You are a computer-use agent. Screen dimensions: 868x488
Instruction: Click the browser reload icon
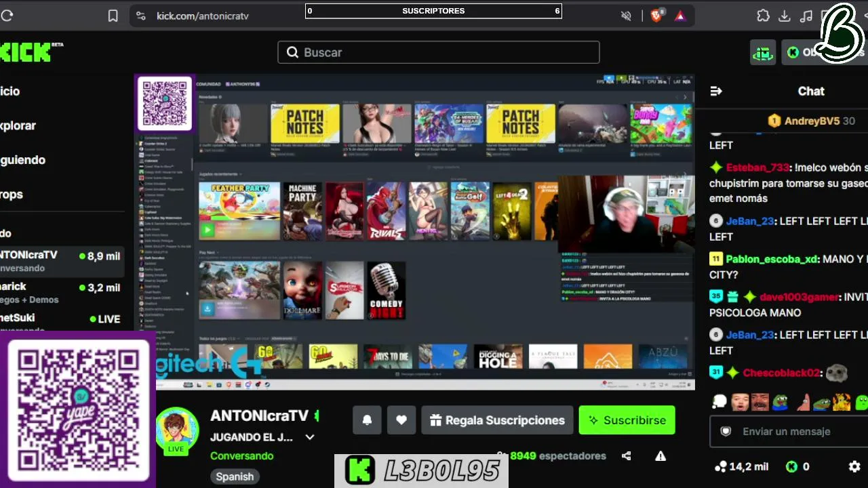click(6, 16)
